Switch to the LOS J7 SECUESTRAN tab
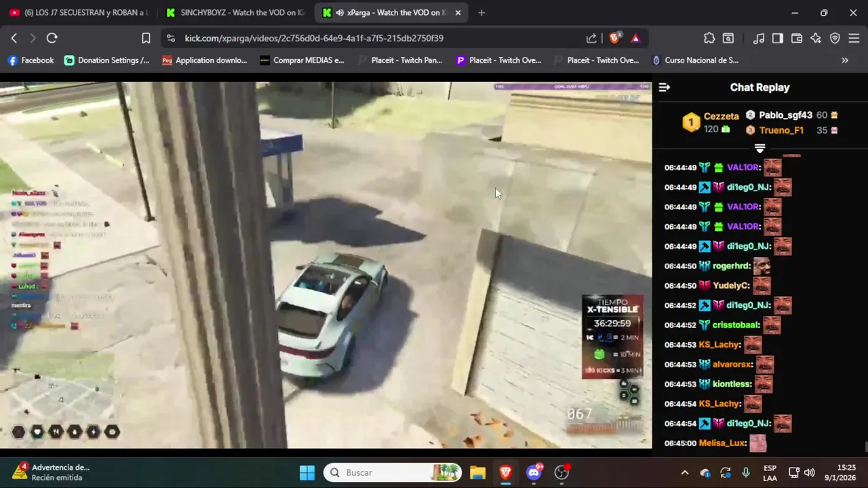Image resolution: width=868 pixels, height=488 pixels. tap(79, 13)
